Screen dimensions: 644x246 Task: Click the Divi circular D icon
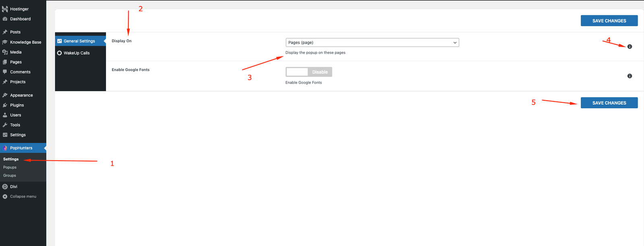pyautogui.click(x=5, y=187)
